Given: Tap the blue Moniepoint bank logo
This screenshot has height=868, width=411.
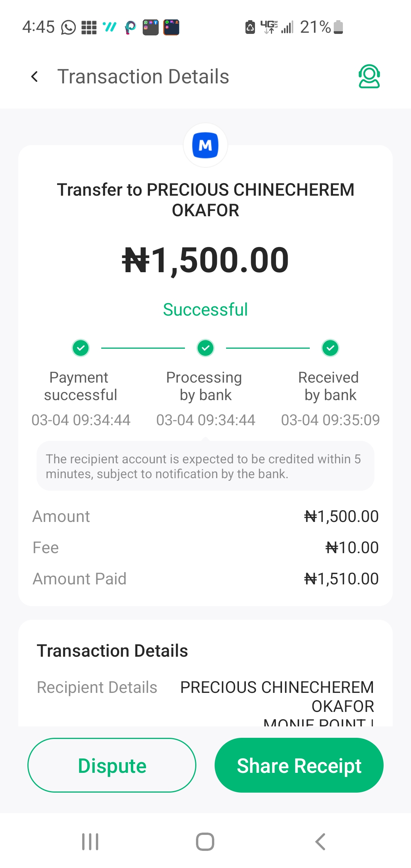Looking at the screenshot, I should (x=205, y=145).
